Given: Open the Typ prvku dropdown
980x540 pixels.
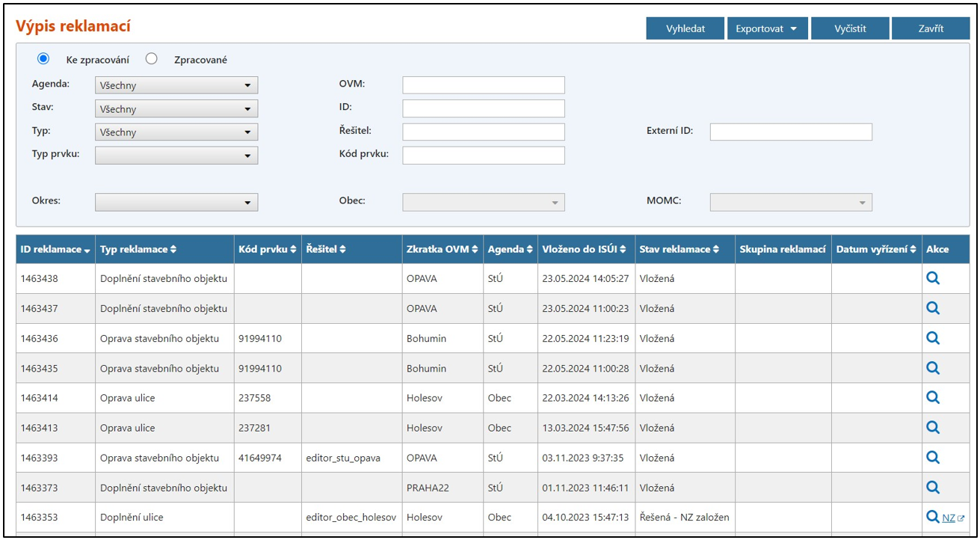Looking at the screenshot, I should point(176,156).
